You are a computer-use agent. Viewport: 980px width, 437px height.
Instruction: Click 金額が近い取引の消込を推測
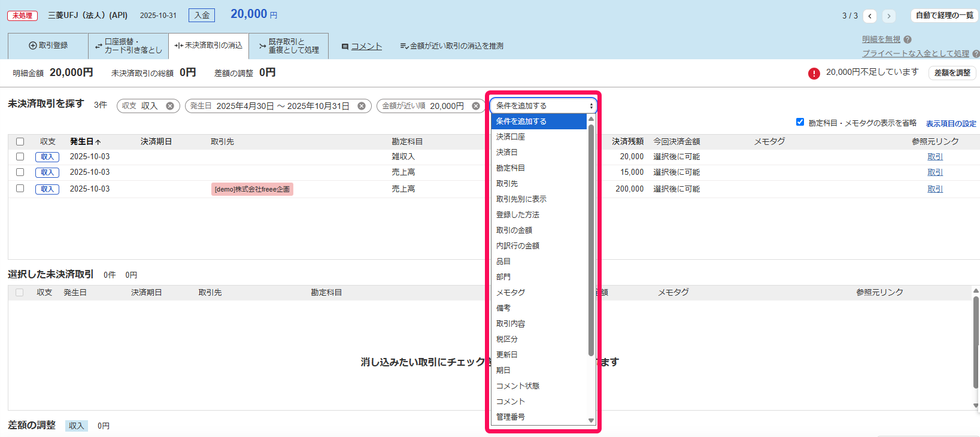(x=452, y=46)
